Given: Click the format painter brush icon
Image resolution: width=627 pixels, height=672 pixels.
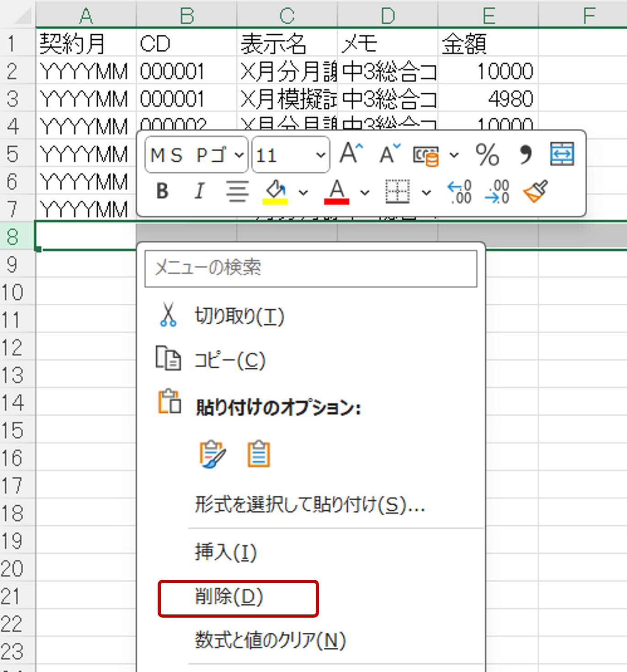Looking at the screenshot, I should 535,191.
